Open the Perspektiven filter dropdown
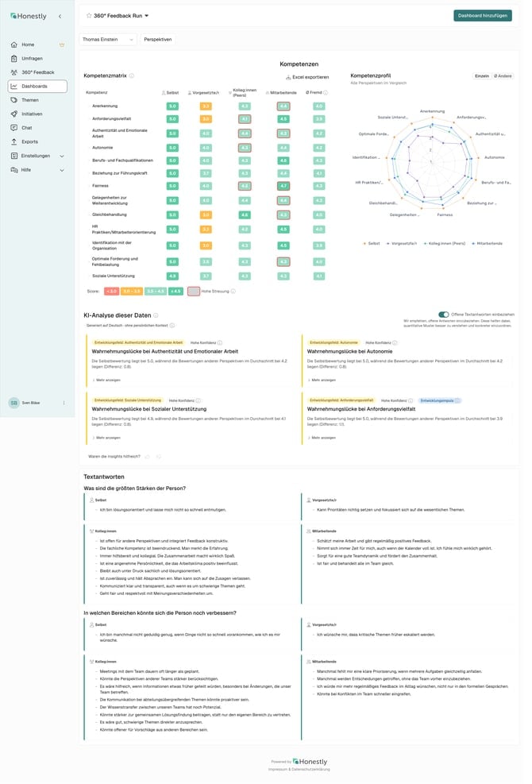The image size is (532, 784). click(x=157, y=40)
